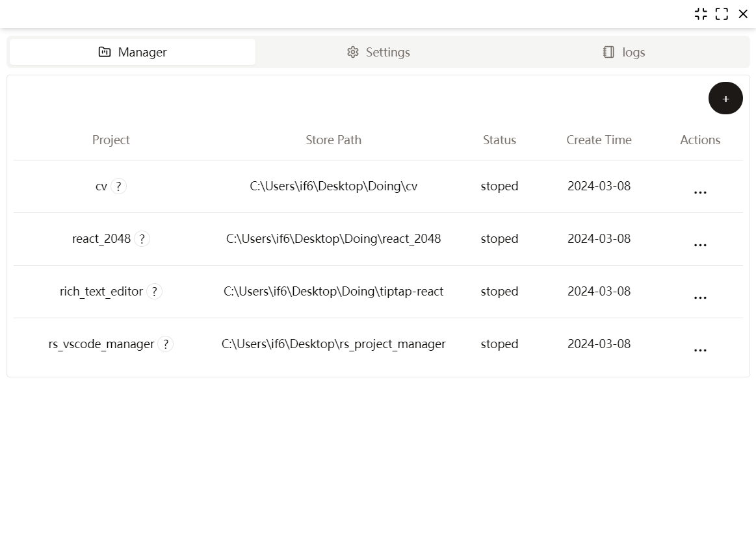
Task: Click the stoped status in rs_vscode_manager row
Action: click(x=499, y=344)
